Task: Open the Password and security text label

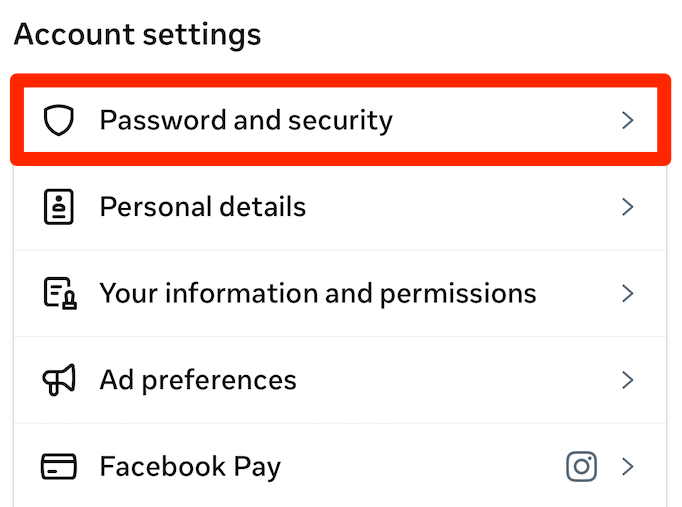Action: tap(246, 121)
